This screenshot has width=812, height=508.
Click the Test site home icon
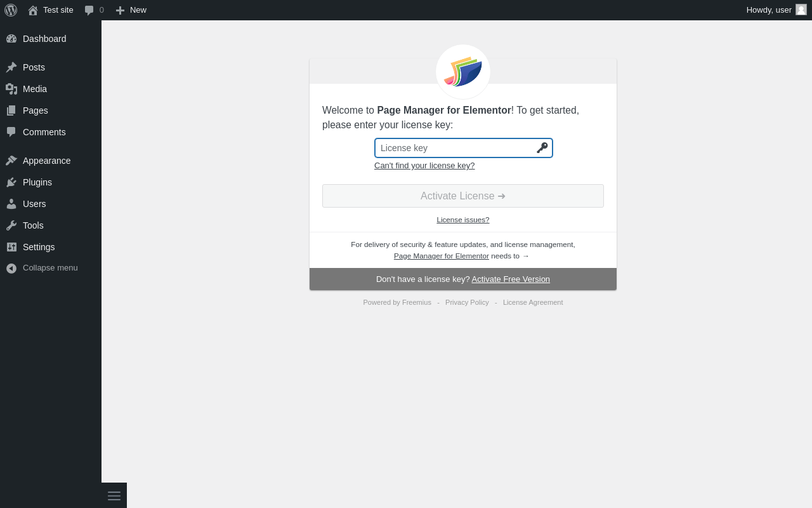click(x=33, y=10)
